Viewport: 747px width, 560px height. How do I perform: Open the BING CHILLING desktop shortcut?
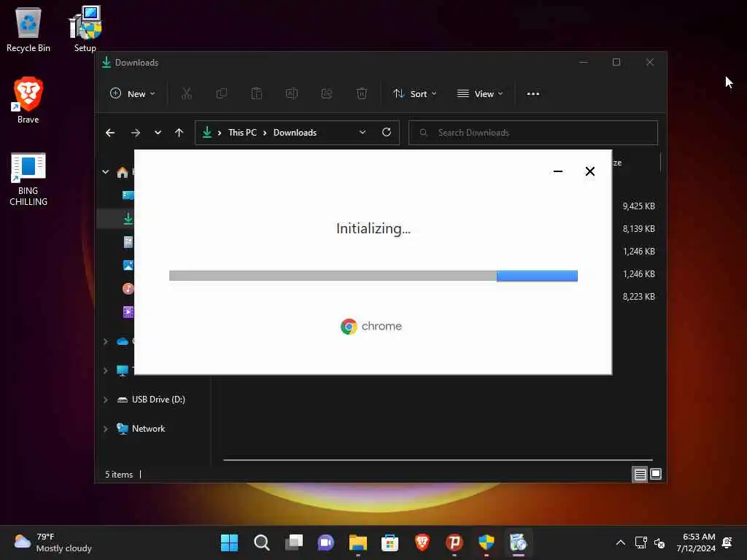[x=28, y=179]
